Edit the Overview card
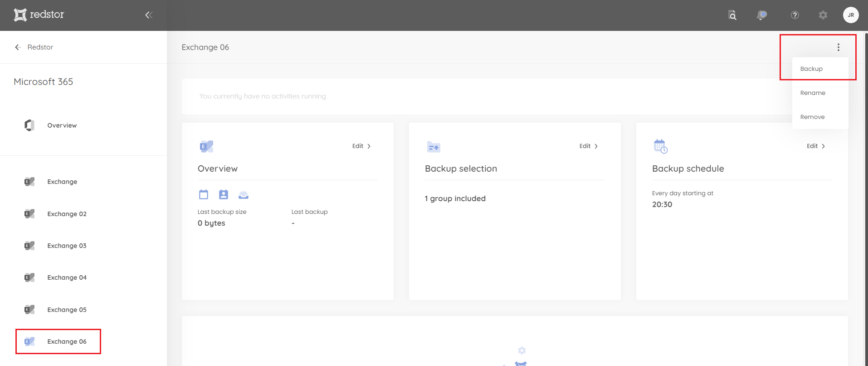Viewport: 868px width, 366px height. point(361,146)
